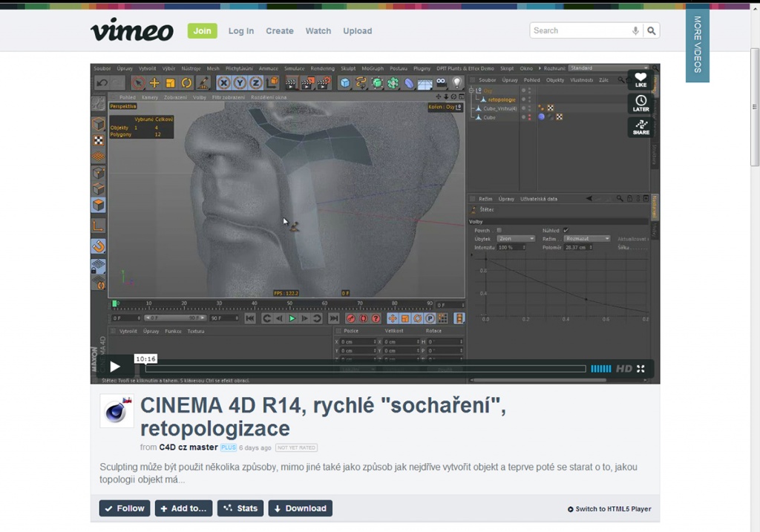Click the coordinate system cube icon
The width and height of the screenshot is (760, 532).
coord(272,83)
